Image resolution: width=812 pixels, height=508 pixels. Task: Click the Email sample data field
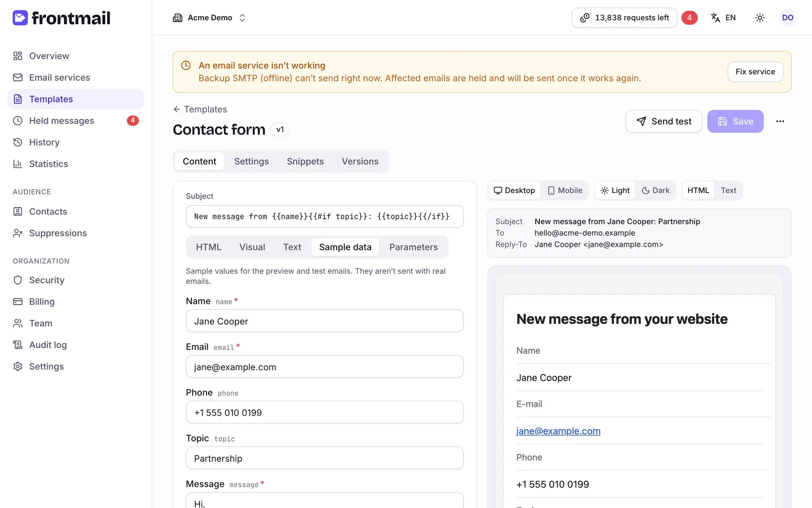[325, 367]
